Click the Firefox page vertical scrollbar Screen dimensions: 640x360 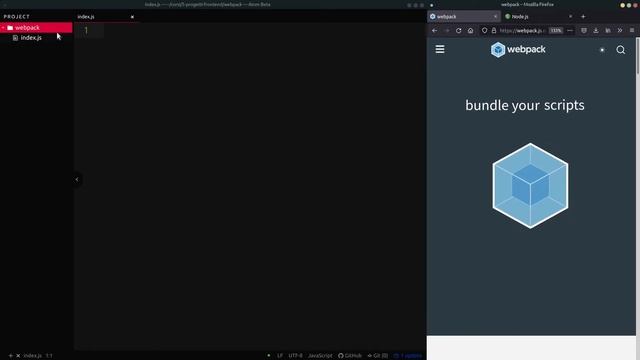click(638, 56)
